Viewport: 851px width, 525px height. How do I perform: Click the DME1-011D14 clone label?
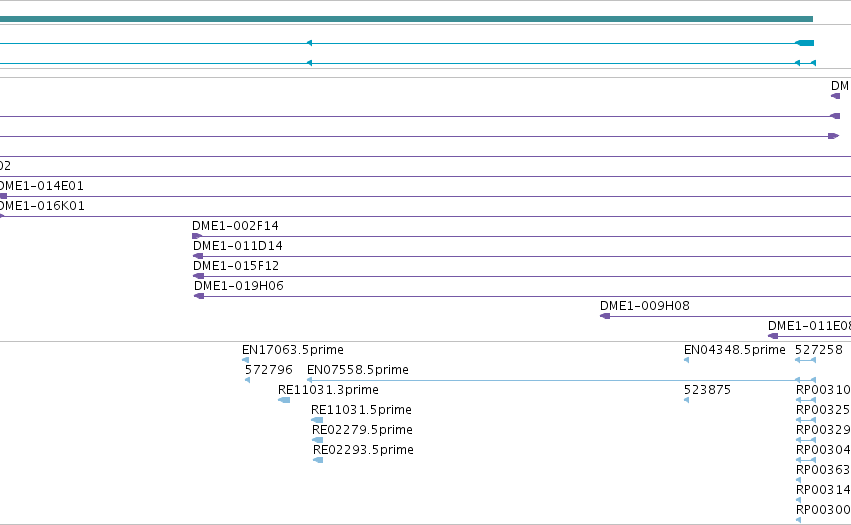pos(238,246)
